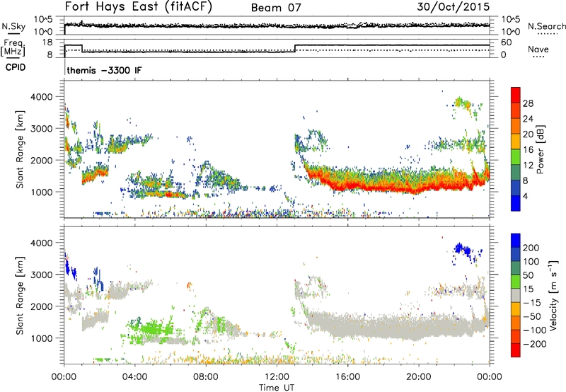Click the red top segment of Power colorbar
The width and height of the screenshot is (566, 392).
pyautogui.click(x=516, y=95)
